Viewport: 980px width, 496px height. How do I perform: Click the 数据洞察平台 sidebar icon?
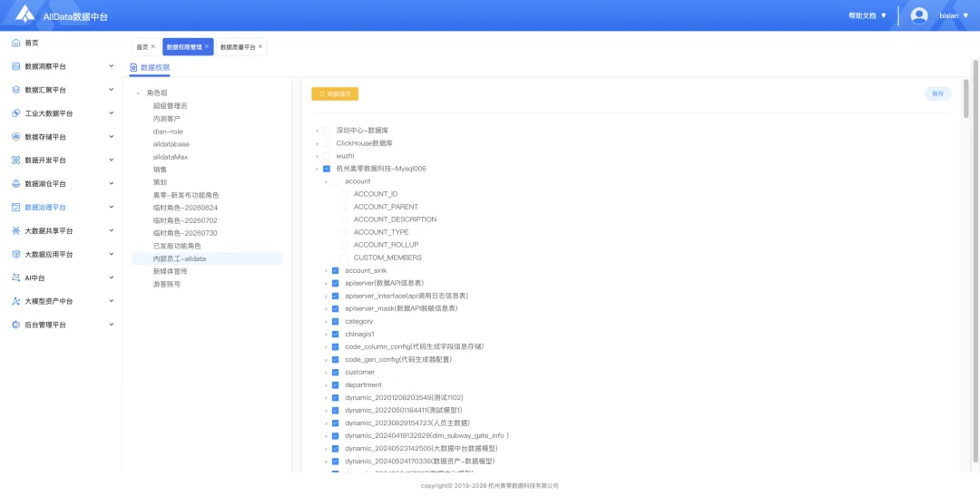[16, 66]
